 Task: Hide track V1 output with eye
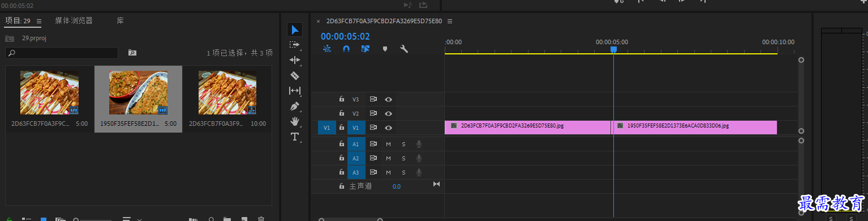pyautogui.click(x=389, y=128)
